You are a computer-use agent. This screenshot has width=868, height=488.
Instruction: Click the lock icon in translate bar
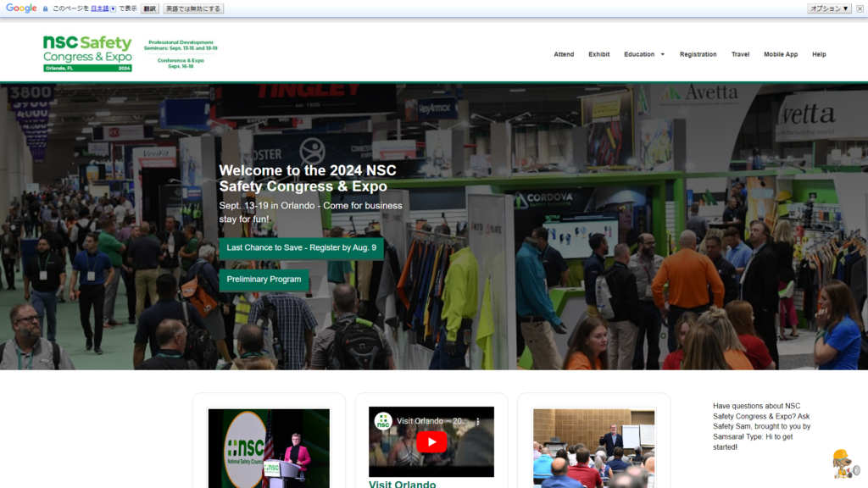click(x=46, y=8)
